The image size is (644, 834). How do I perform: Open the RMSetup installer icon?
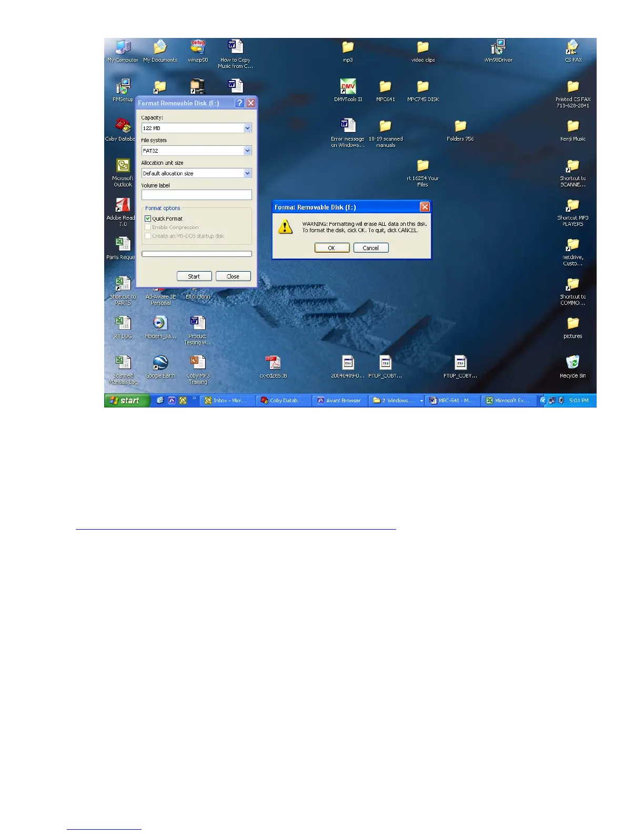tap(123, 91)
